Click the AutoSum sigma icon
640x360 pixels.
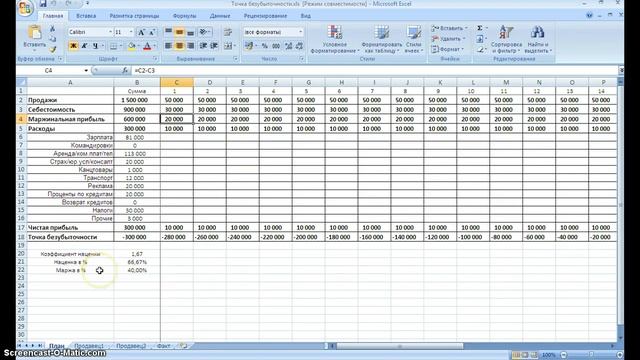[480, 28]
